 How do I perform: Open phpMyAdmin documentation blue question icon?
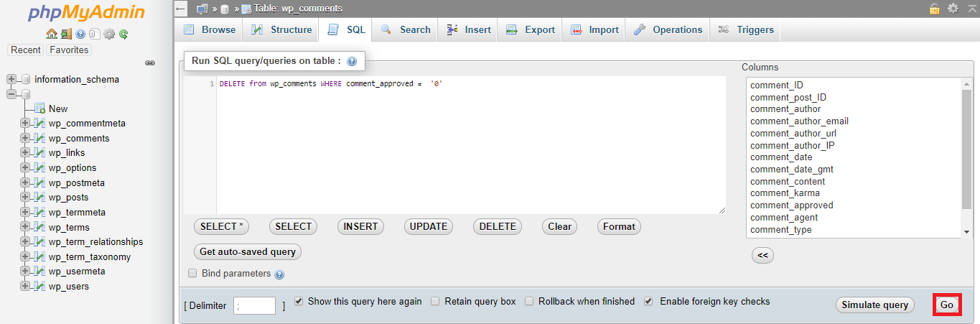click(x=80, y=34)
